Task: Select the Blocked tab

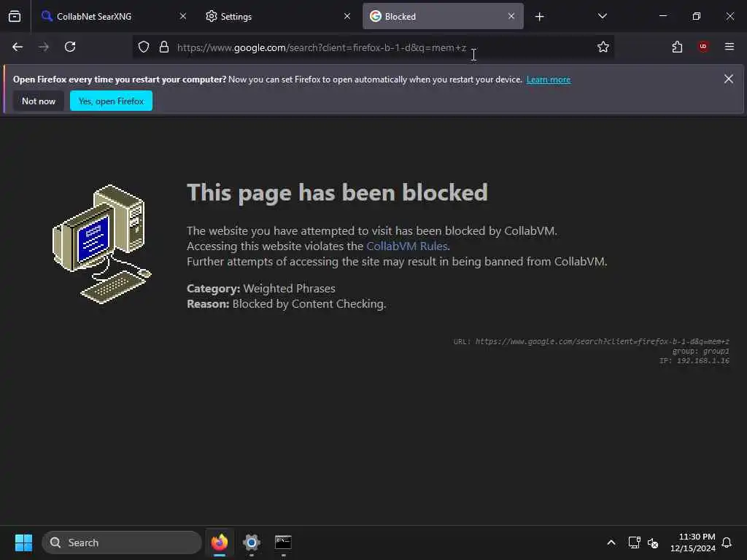Action: 443,17
